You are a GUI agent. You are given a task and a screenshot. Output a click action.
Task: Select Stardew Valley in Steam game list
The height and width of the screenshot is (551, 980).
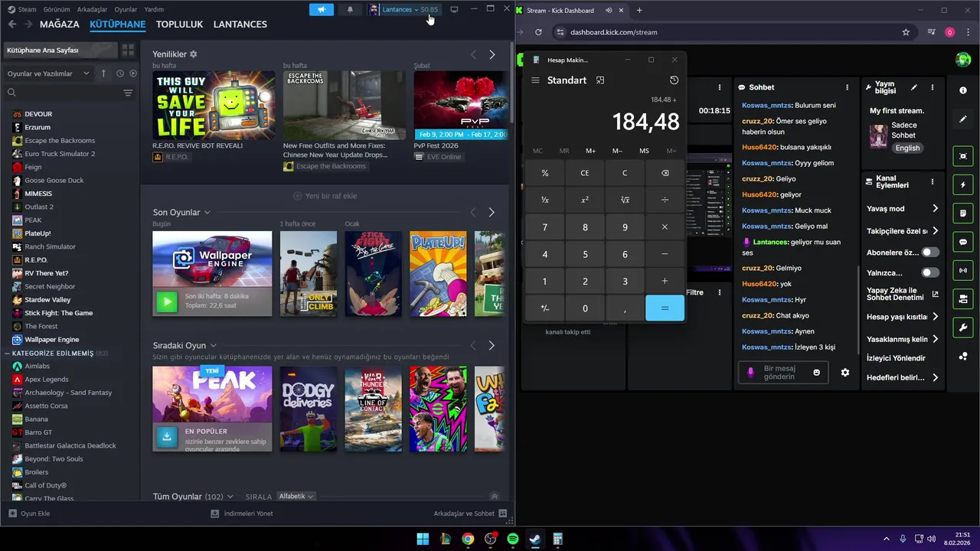[47, 300]
